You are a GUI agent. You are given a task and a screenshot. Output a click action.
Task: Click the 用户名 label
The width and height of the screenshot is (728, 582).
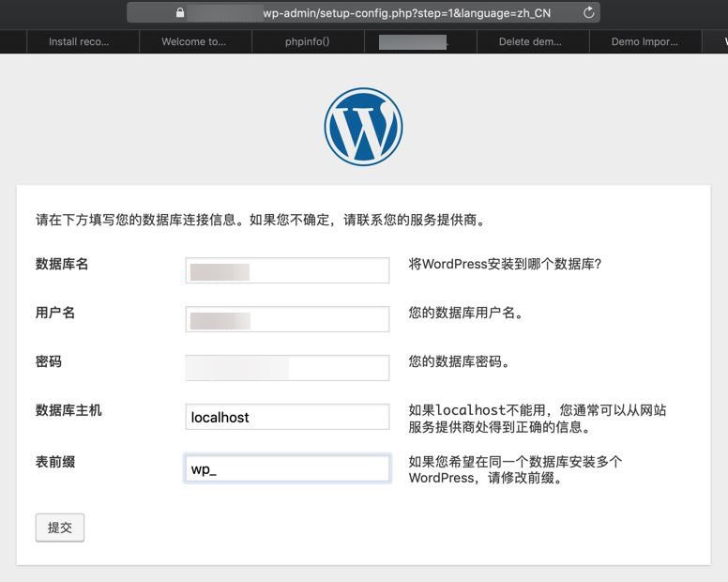pos(55,313)
